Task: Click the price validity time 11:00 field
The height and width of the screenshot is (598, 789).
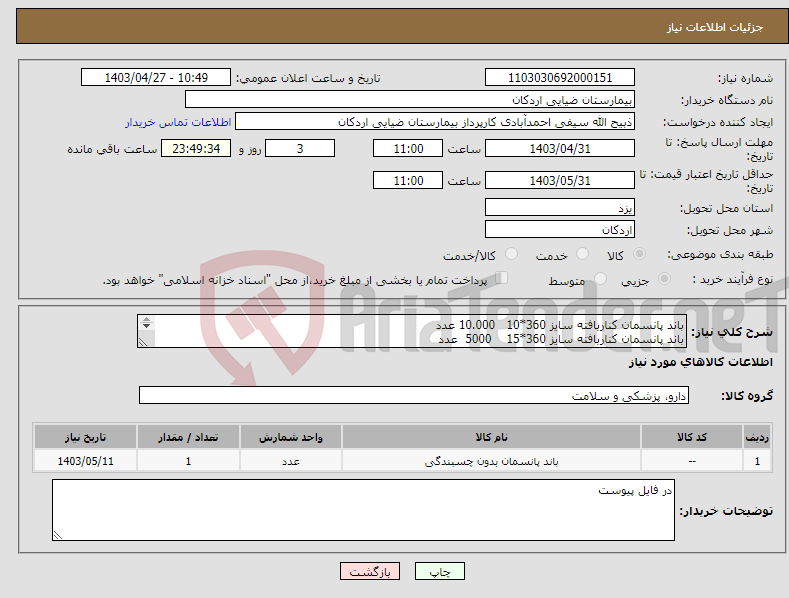Action: [x=408, y=180]
